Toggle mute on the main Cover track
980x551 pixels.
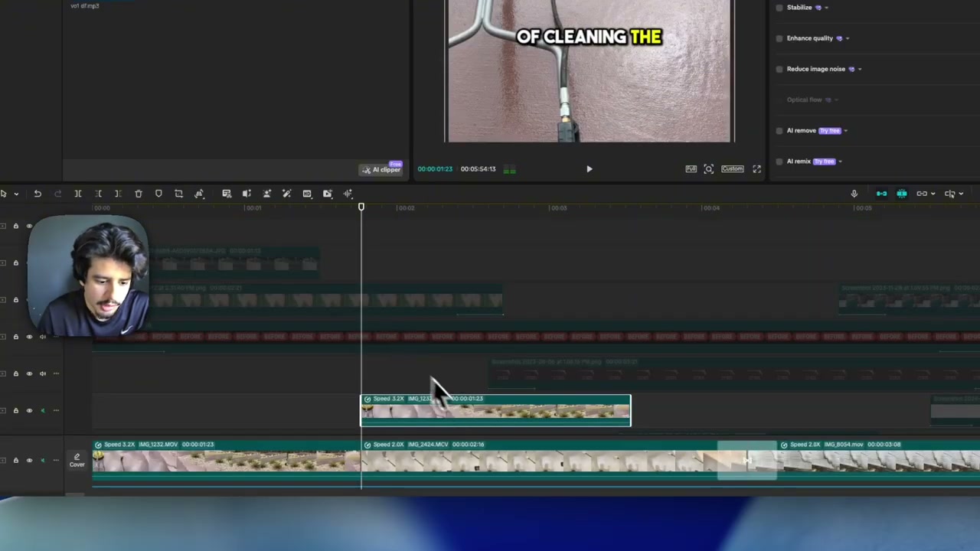[43, 460]
